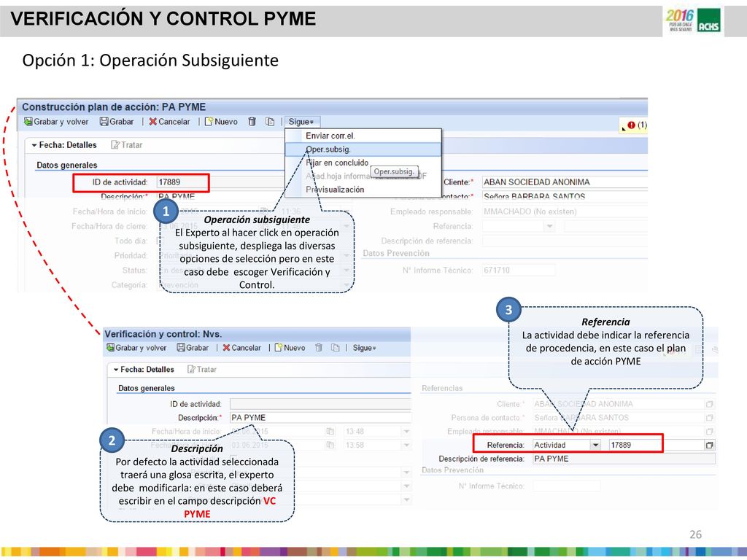Click Cancelar in the PA PYME window toolbar
747x560 pixels.
(169, 122)
